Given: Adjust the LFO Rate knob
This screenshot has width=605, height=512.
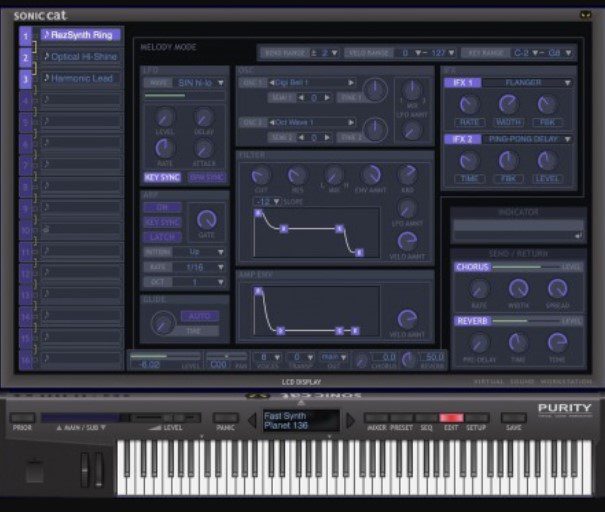Looking at the screenshot, I should (x=165, y=148).
